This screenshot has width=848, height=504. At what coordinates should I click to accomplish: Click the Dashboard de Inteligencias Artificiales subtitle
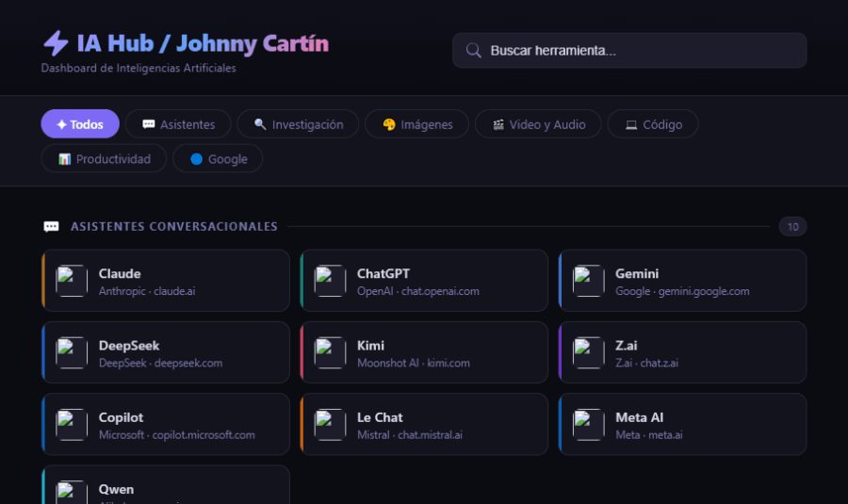tap(139, 68)
